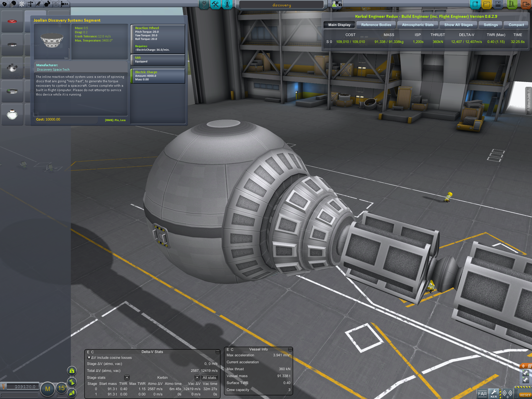Switch to Main Display tab
Viewport: 532px width, 399px height.
pyautogui.click(x=339, y=25)
